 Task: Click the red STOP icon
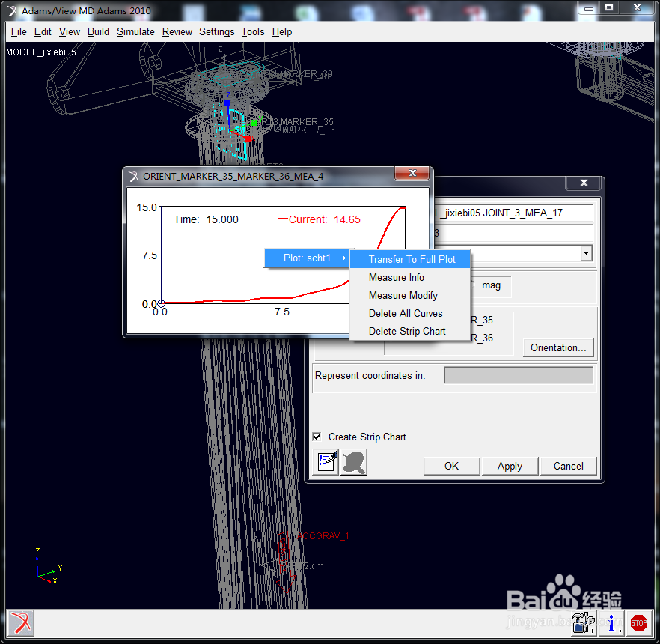point(638,622)
